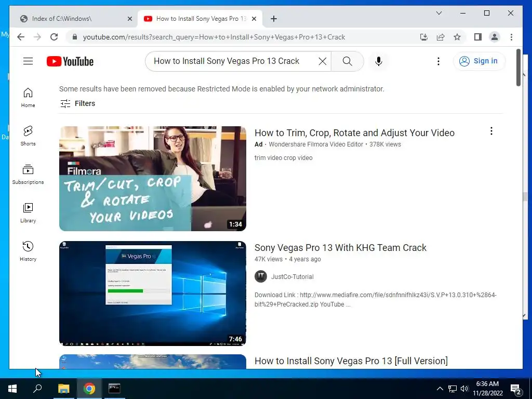
Task: Open Subscriptions in the sidebar
Action: 28,175
